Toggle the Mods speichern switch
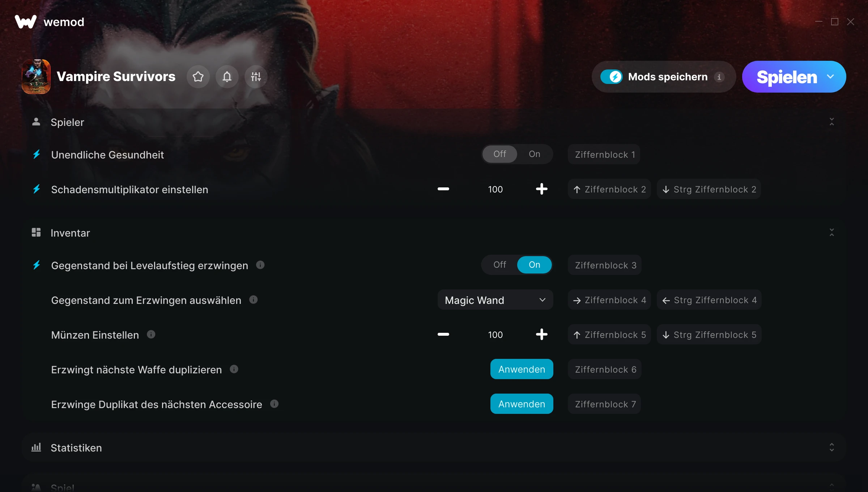Screen dimensions: 868x492 612,77
